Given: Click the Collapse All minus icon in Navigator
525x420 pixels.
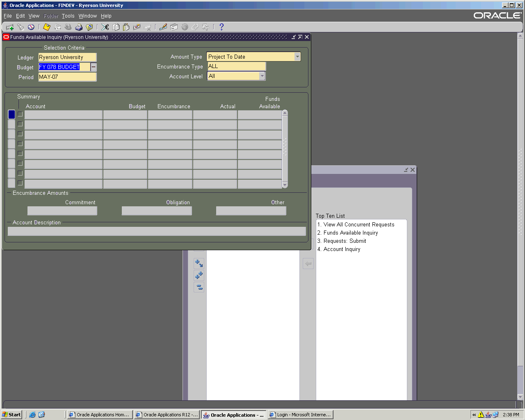Looking at the screenshot, I should (x=199, y=287).
